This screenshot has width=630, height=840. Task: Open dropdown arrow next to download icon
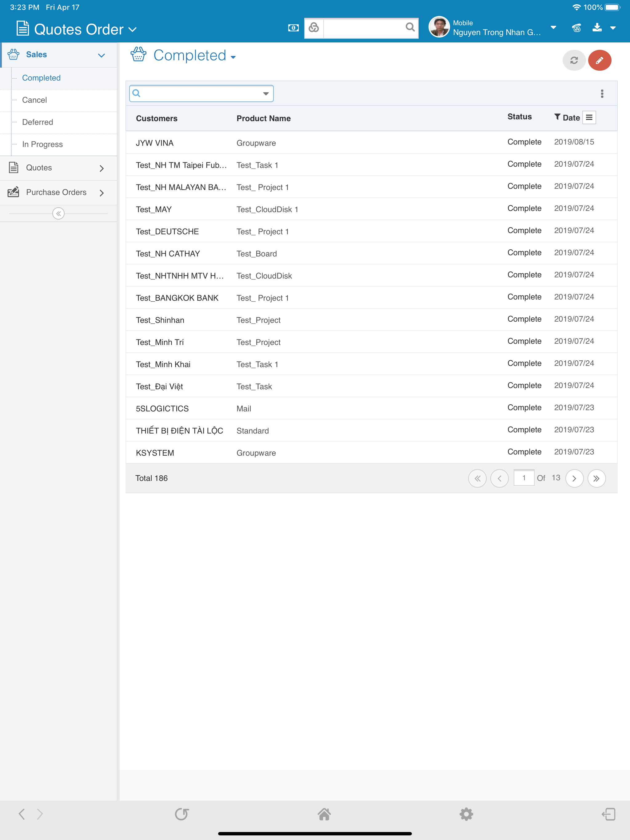click(x=613, y=28)
